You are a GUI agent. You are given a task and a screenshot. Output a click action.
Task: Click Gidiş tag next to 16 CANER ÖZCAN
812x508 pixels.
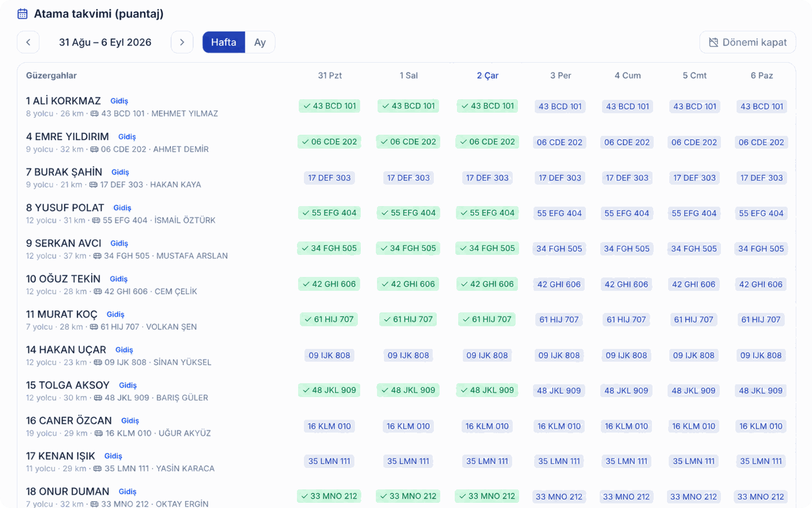[x=130, y=421]
